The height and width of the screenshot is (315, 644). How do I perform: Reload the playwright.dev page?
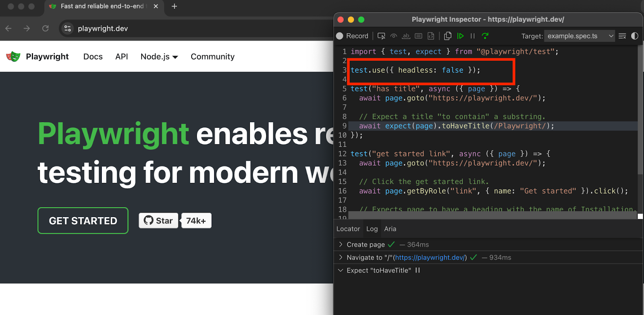tap(45, 28)
